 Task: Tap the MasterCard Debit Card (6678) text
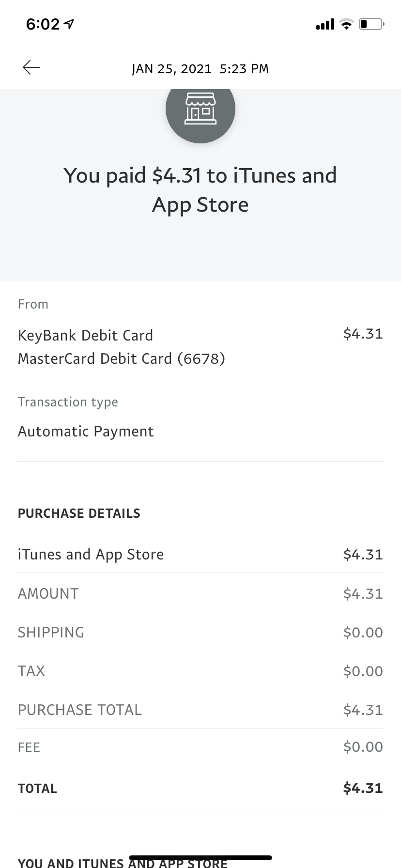click(x=122, y=358)
